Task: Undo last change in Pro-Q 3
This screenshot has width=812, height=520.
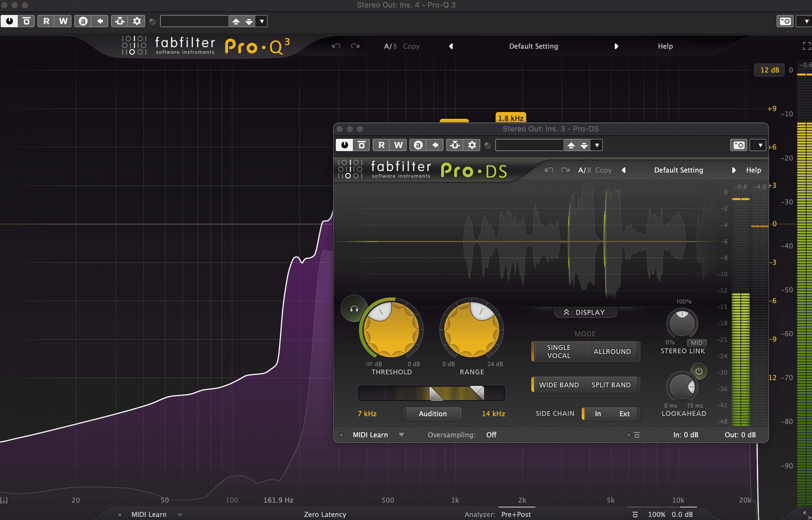Action: [x=336, y=46]
